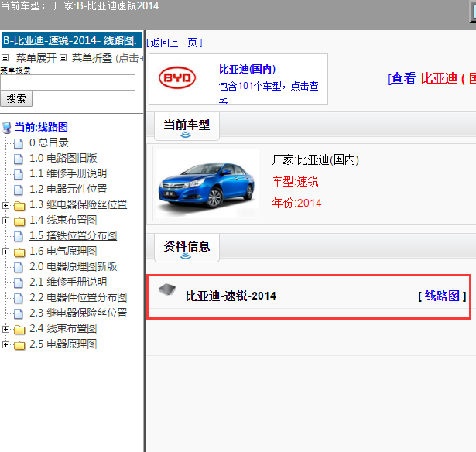The width and height of the screenshot is (476, 452).
Task: Click the page icon for 2.0 电器原理图新版
Action: pyautogui.click(x=19, y=267)
